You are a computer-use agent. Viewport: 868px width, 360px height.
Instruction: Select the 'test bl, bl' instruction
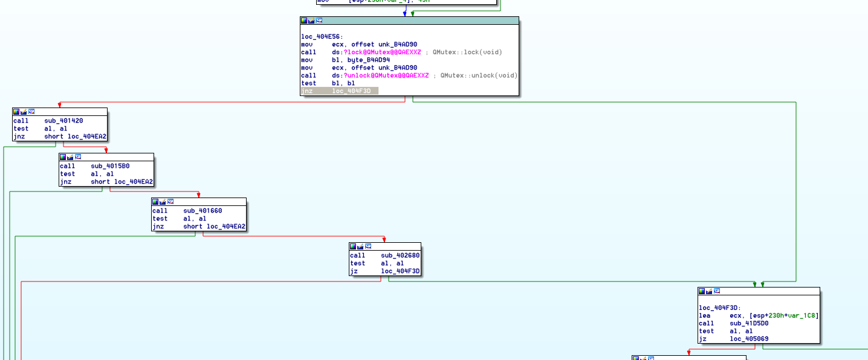click(328, 84)
